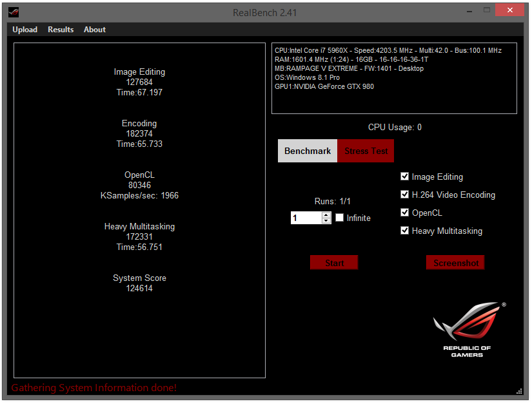Screen dimensions: 532x404
Task: Click the ROG icon in title bar
Action: pyautogui.click(x=14, y=12)
